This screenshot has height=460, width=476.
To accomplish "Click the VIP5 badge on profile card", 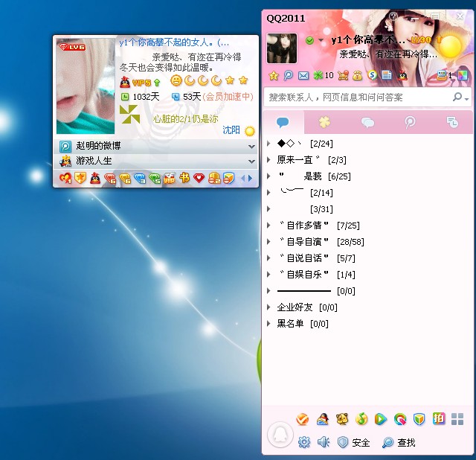I will pyautogui.click(x=141, y=83).
